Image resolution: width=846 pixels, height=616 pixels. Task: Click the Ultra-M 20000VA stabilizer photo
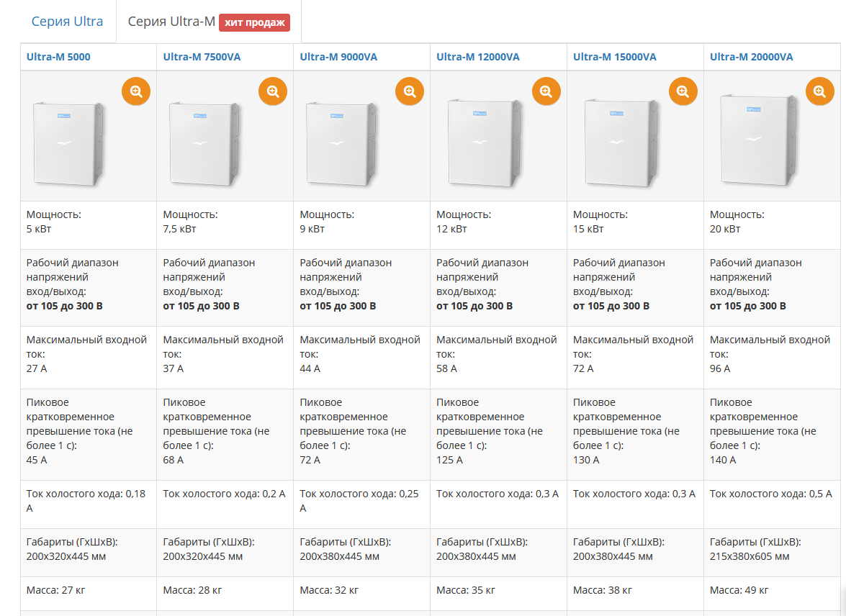pyautogui.click(x=760, y=140)
